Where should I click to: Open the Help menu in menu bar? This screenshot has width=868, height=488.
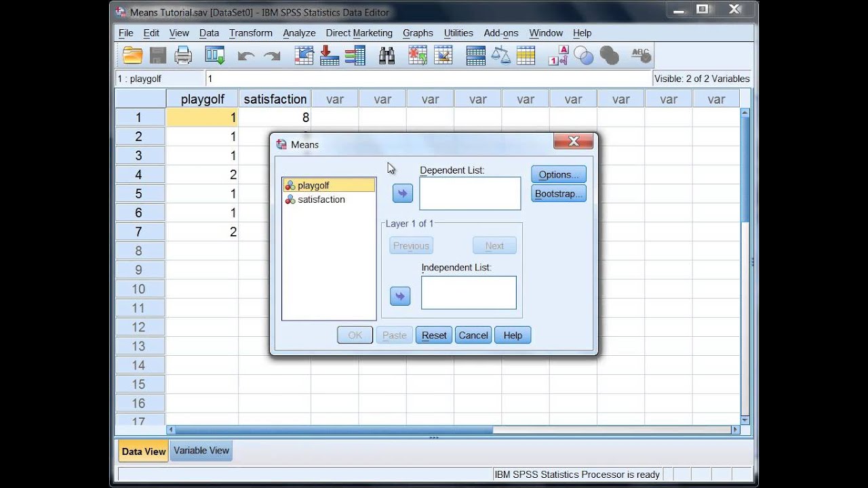pos(582,33)
